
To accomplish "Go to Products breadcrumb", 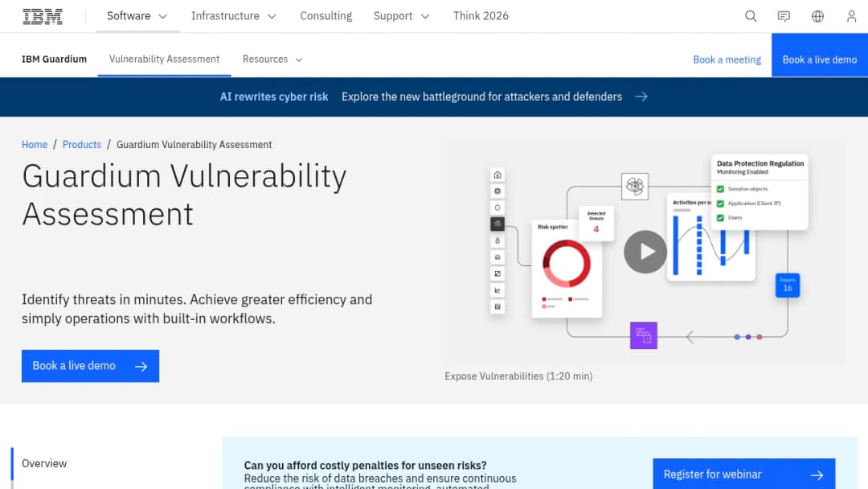I will (82, 145).
